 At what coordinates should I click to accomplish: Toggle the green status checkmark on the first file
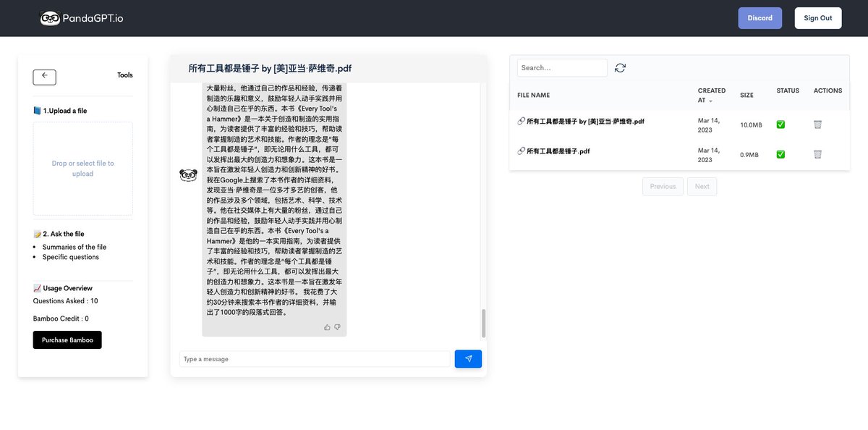780,124
